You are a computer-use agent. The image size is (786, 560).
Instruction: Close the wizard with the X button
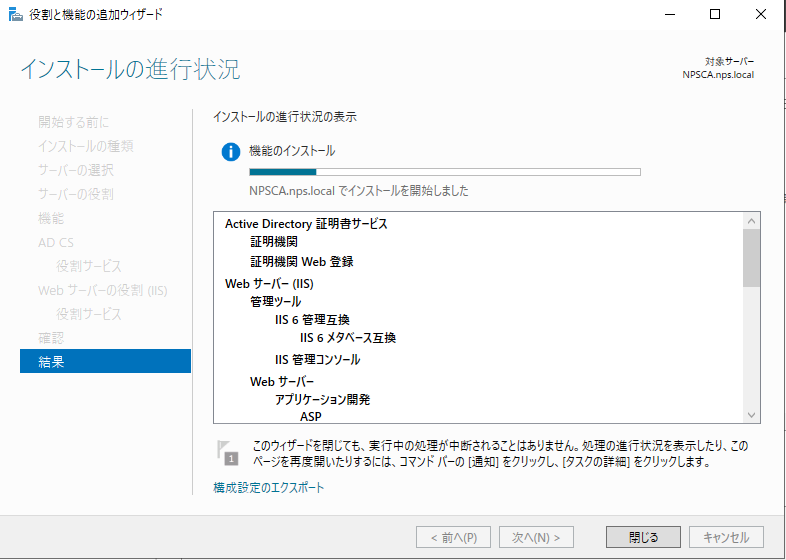(x=760, y=15)
